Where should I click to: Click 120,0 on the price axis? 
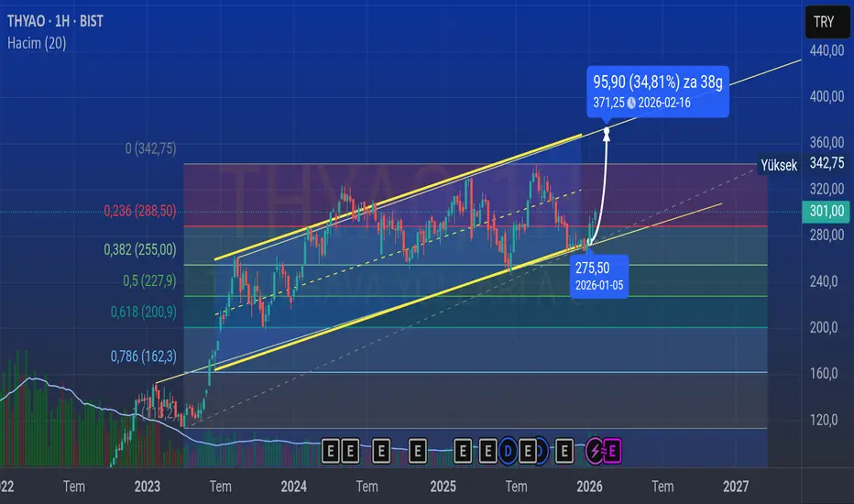click(824, 420)
